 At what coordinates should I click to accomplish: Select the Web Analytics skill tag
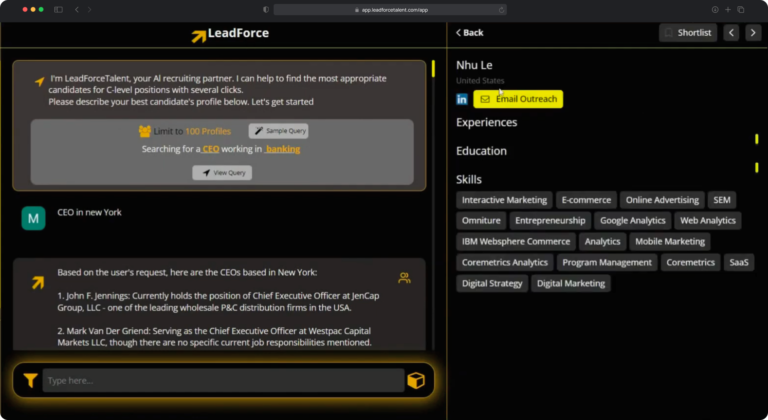point(708,221)
